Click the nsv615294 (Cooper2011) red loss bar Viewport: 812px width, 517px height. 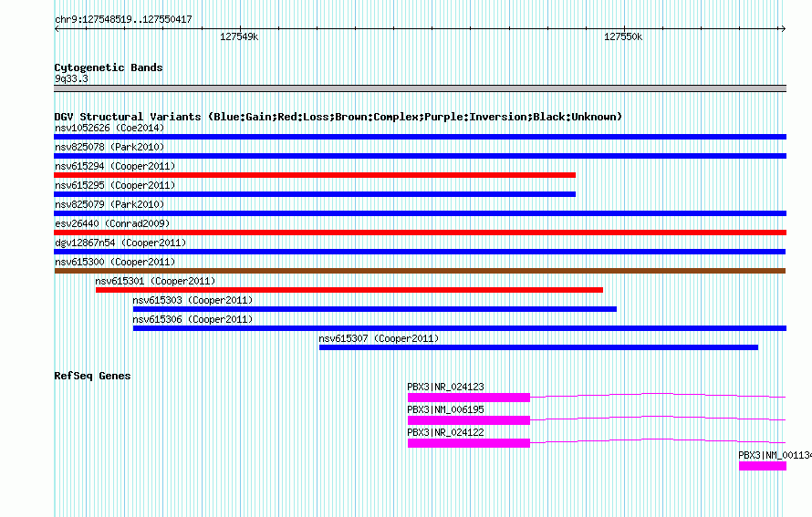(x=315, y=175)
